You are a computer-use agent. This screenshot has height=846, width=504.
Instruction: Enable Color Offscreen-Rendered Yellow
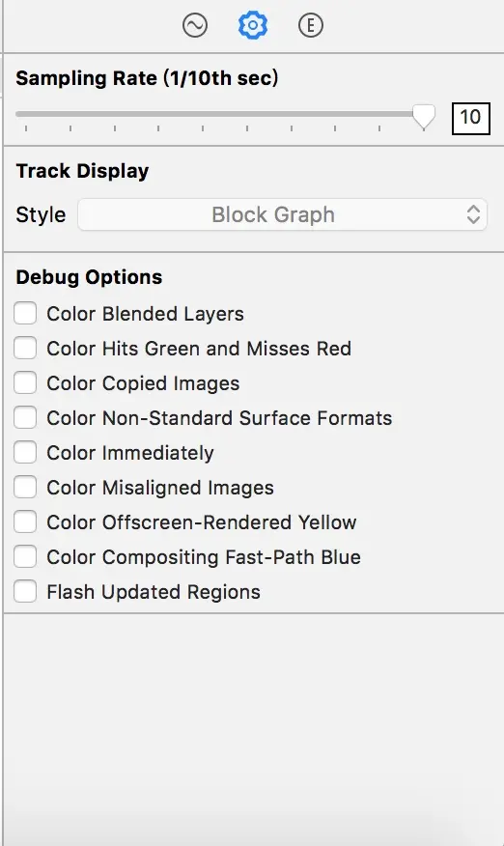click(25, 522)
